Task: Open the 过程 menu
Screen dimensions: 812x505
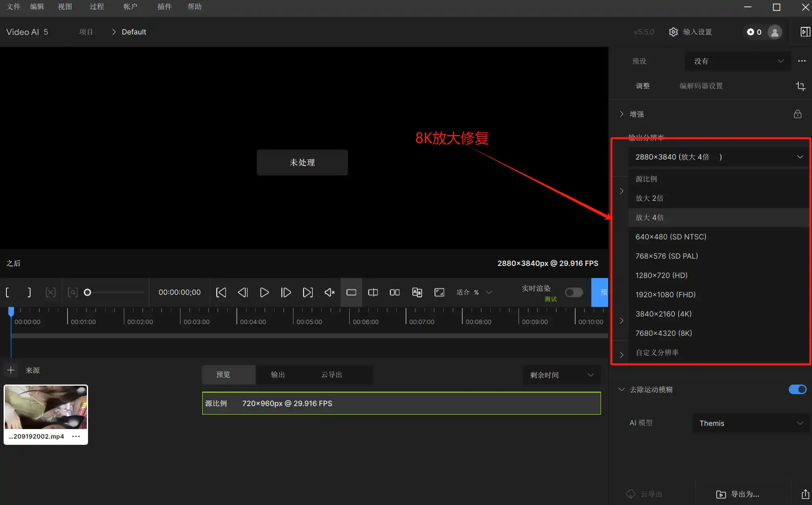Action: point(96,7)
